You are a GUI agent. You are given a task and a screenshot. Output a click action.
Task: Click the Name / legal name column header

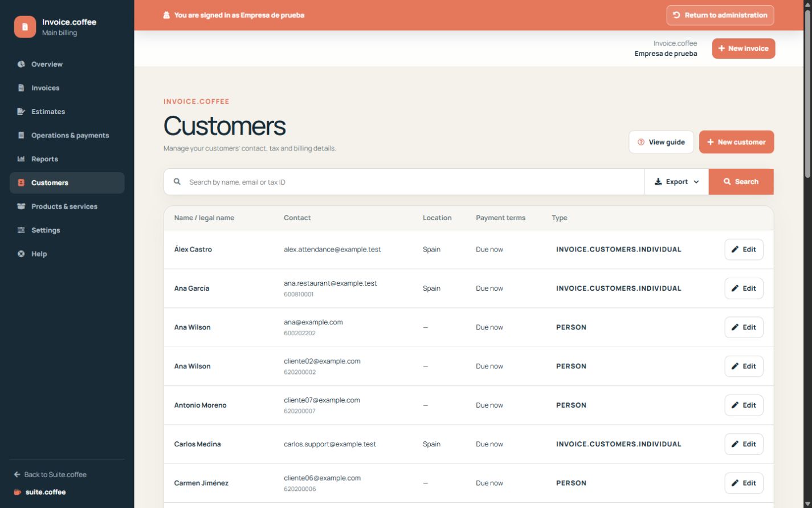click(x=204, y=218)
